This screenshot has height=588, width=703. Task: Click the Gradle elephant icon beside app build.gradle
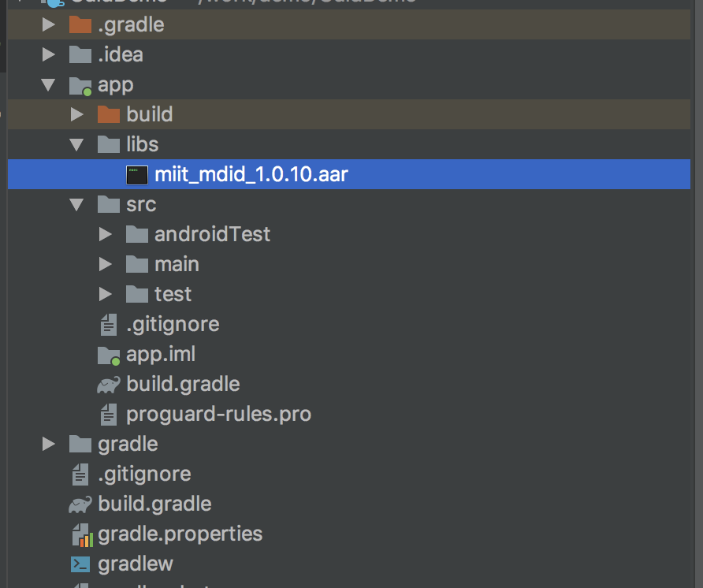108,385
